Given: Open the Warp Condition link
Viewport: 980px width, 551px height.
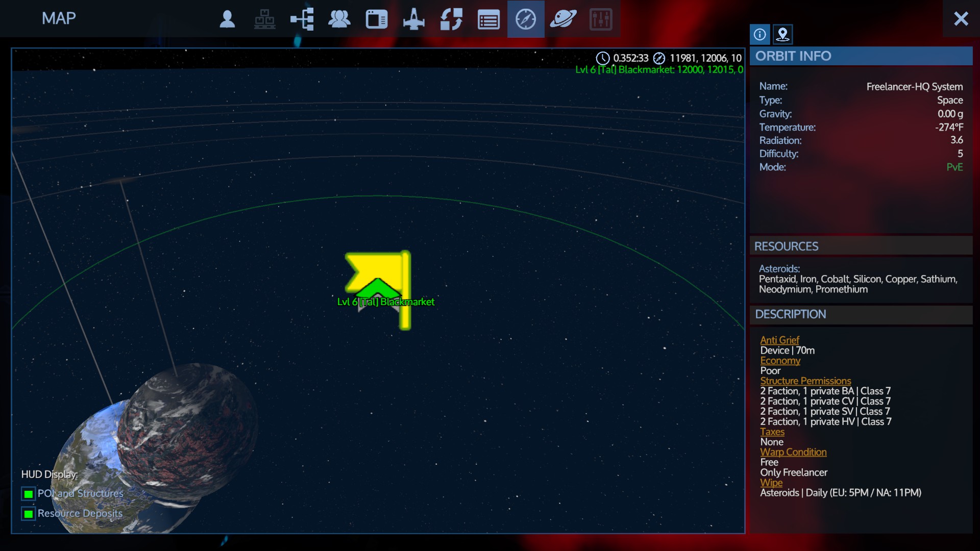Looking at the screenshot, I should (793, 452).
